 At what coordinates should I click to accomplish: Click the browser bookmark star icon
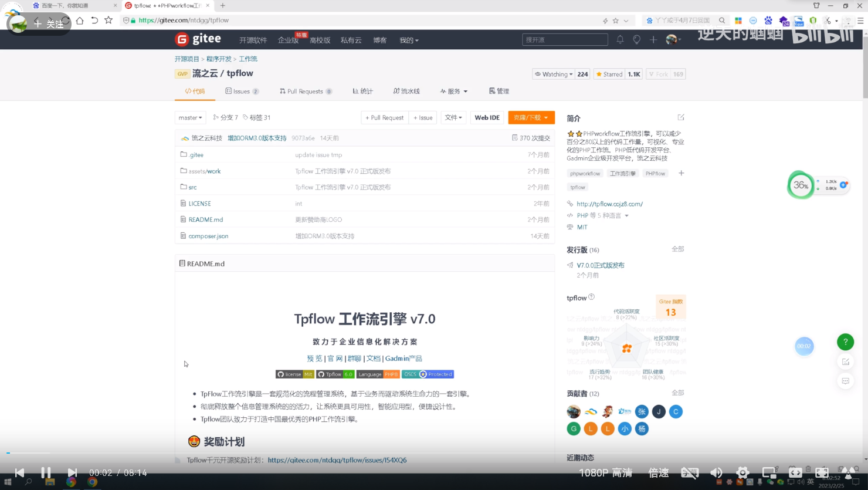click(x=108, y=20)
